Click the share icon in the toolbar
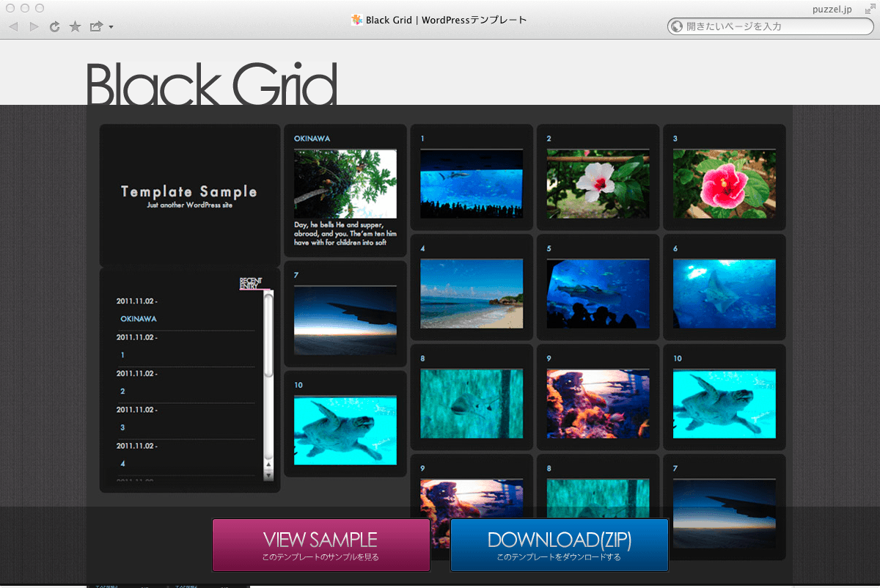This screenshot has height=588, width=880. click(95, 27)
